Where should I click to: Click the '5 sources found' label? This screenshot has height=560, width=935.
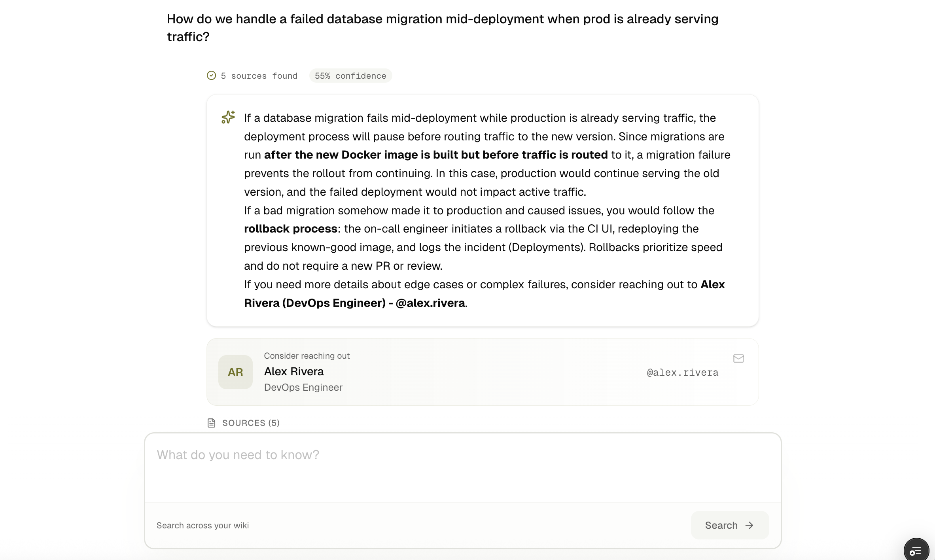click(x=259, y=76)
